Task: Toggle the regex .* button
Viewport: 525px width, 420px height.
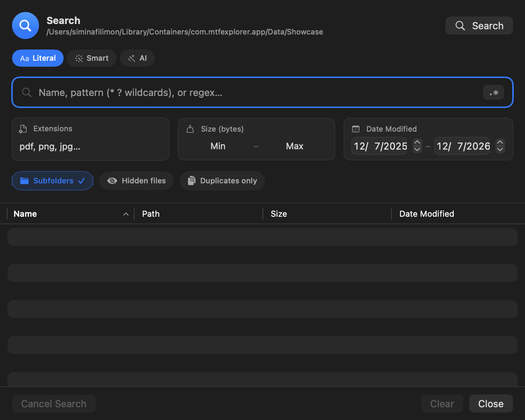Action: tap(493, 92)
